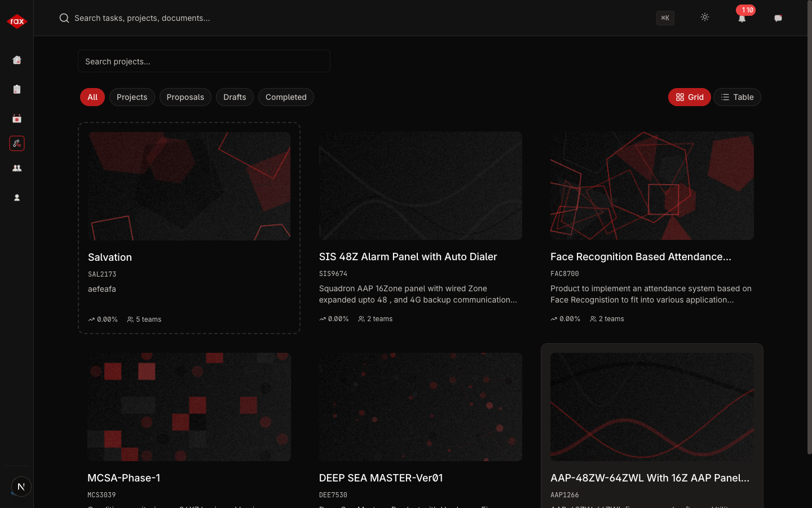Switch to Table view
812x508 pixels.
coord(737,97)
